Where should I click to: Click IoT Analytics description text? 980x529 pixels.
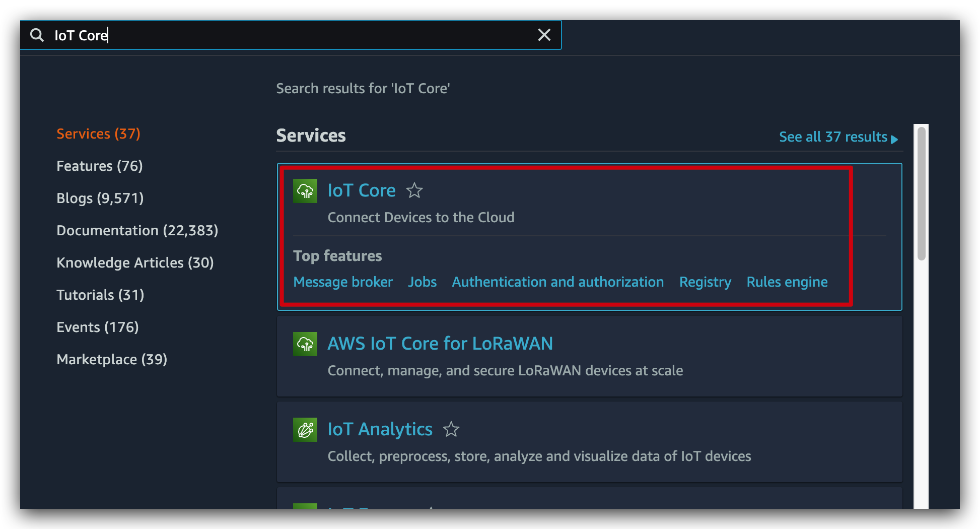click(539, 456)
